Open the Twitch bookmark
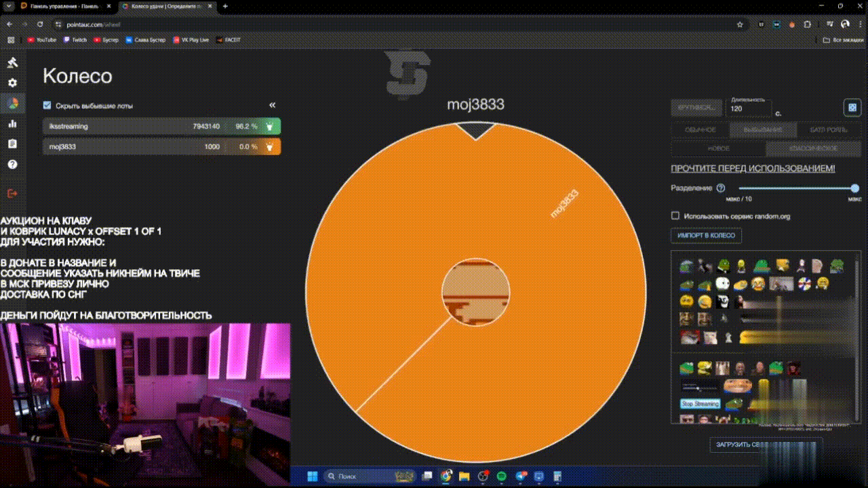Viewport: 868px width, 488px height. pos(75,40)
